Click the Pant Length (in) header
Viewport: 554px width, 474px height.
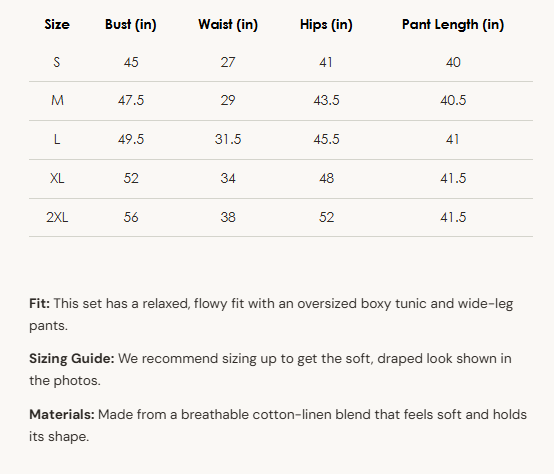point(453,24)
